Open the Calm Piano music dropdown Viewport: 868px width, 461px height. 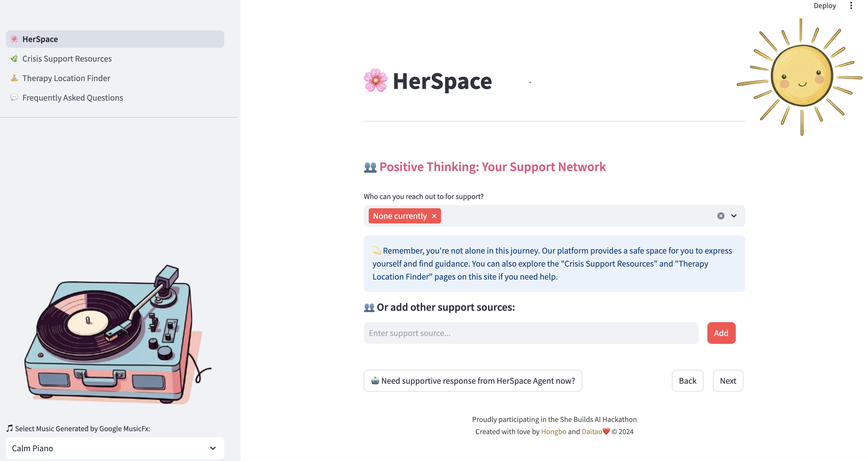(115, 448)
